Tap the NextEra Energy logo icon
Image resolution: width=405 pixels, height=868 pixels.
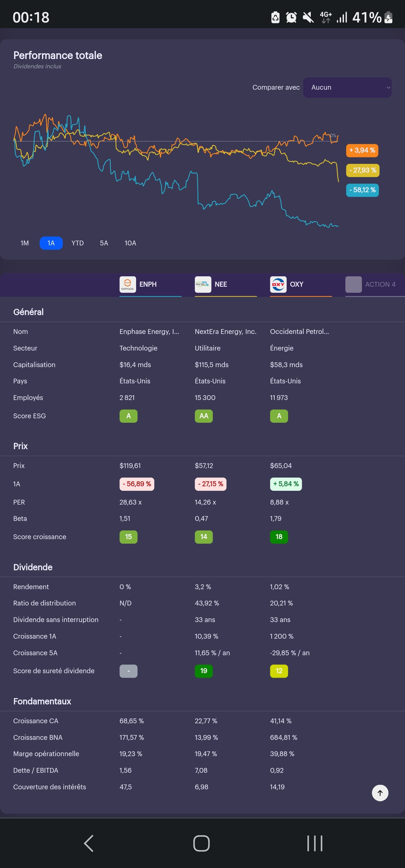point(203,284)
